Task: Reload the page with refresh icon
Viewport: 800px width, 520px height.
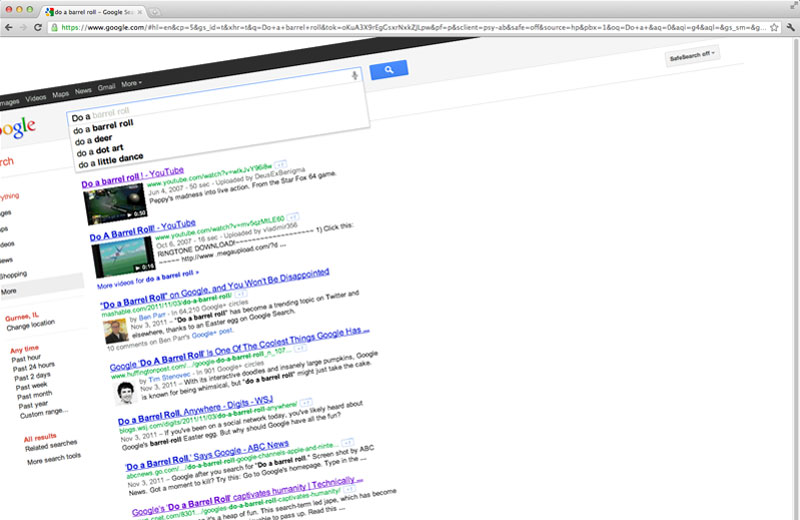Action: coord(38,28)
